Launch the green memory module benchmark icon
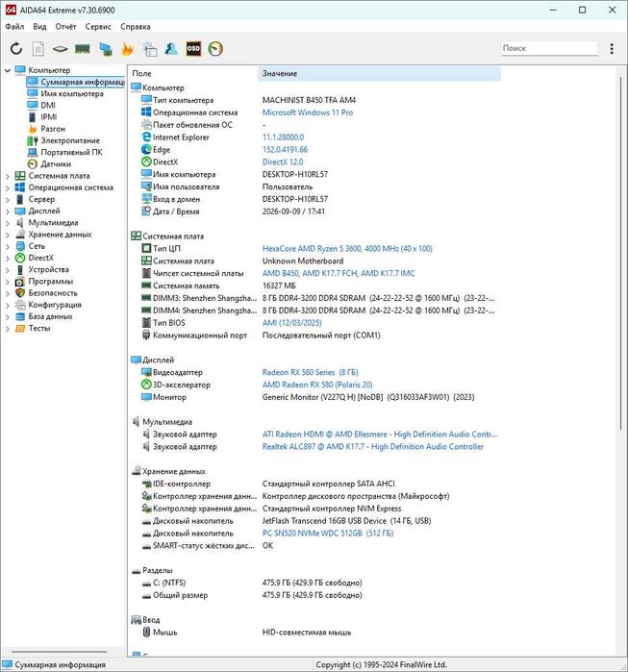This screenshot has height=672, width=628. [x=83, y=48]
